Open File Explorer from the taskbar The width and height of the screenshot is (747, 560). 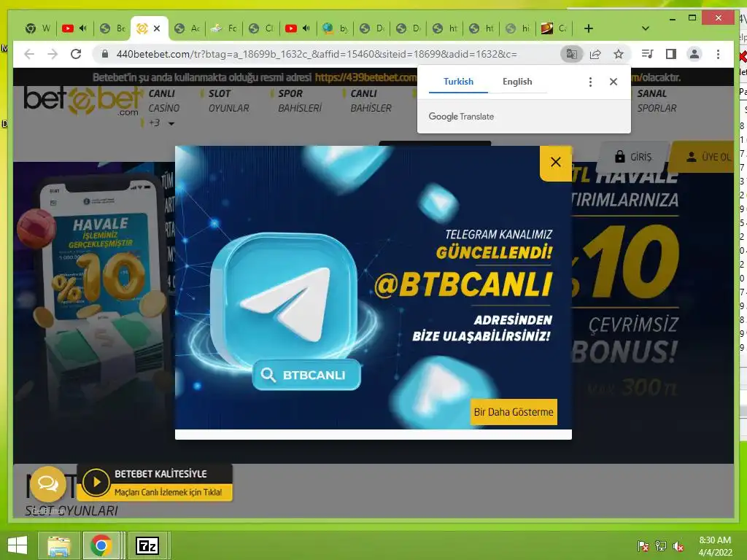click(x=58, y=545)
